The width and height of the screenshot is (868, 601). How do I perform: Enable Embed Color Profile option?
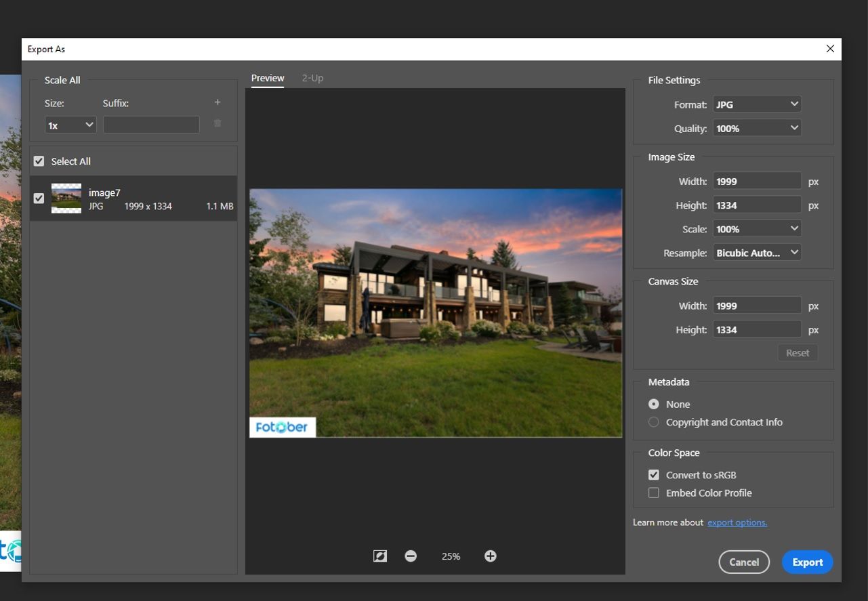tap(654, 493)
